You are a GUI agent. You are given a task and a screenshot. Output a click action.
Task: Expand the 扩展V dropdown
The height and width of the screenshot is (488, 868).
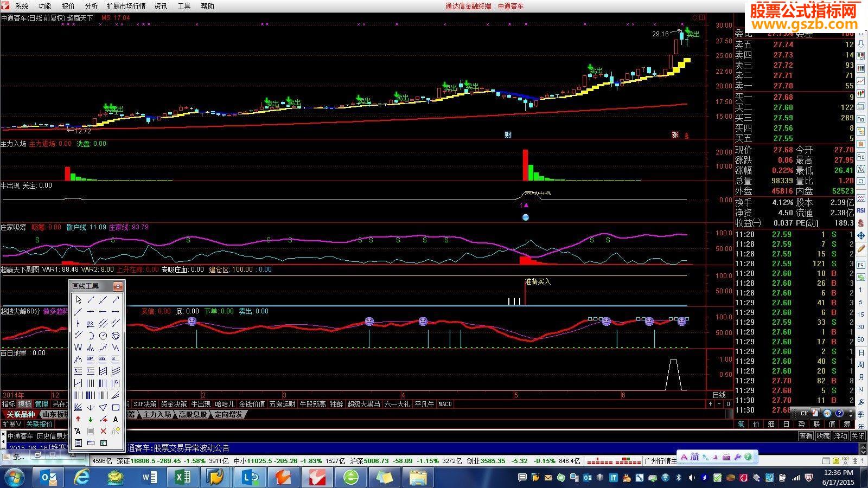pyautogui.click(x=11, y=424)
